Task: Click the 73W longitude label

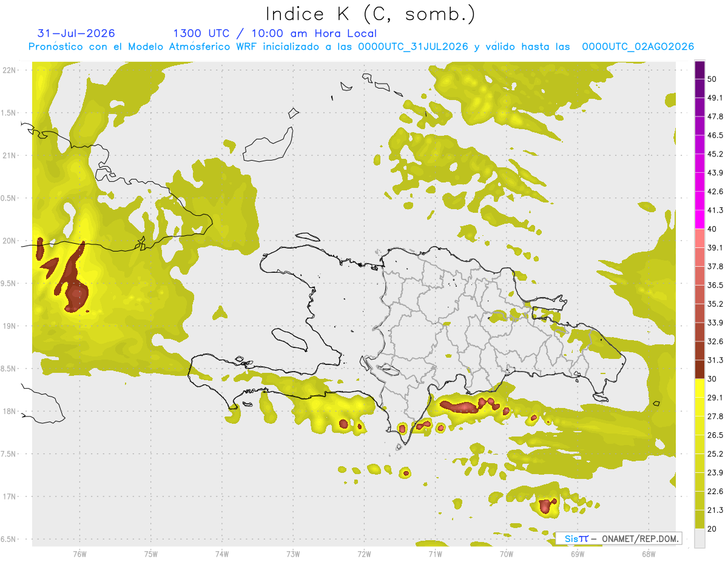Action: (293, 554)
